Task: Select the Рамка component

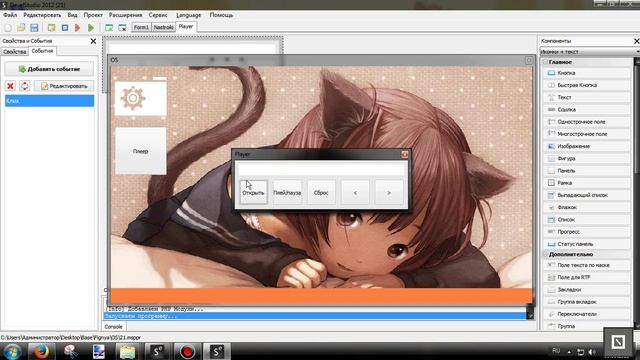Action: click(x=587, y=183)
